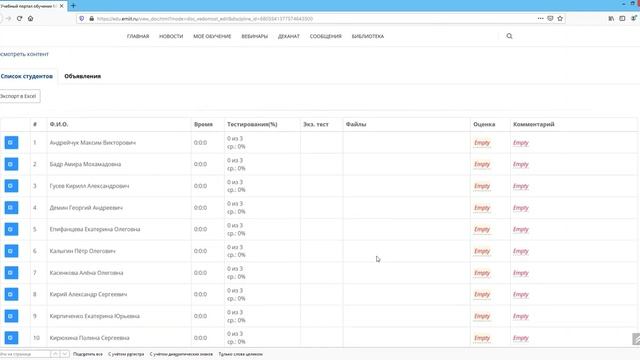Follow the 'смотреть контент' link
This screenshot has height=360, width=640.
tap(24, 54)
